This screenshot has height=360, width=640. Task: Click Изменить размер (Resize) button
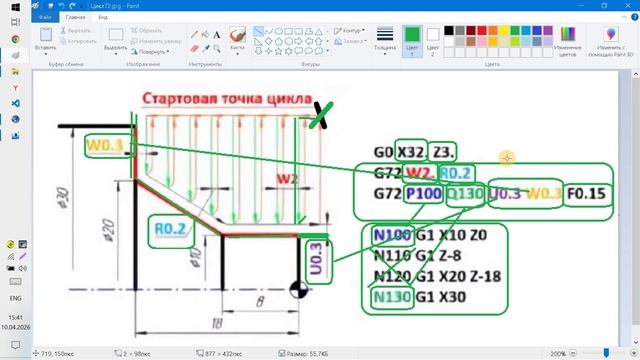(156, 41)
